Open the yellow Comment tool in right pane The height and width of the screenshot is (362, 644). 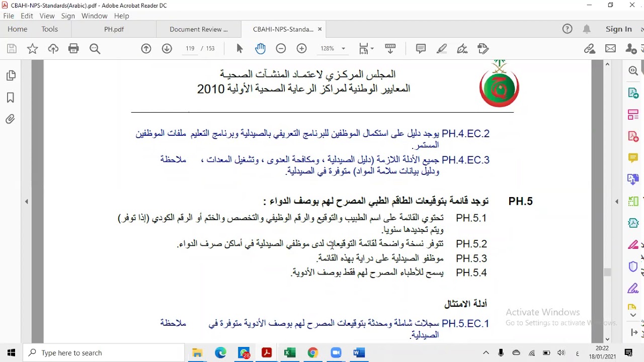(x=633, y=158)
